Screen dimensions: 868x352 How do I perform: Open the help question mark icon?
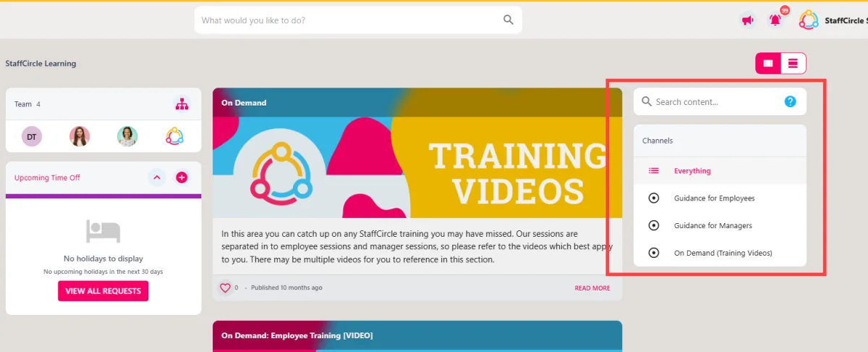pos(791,102)
